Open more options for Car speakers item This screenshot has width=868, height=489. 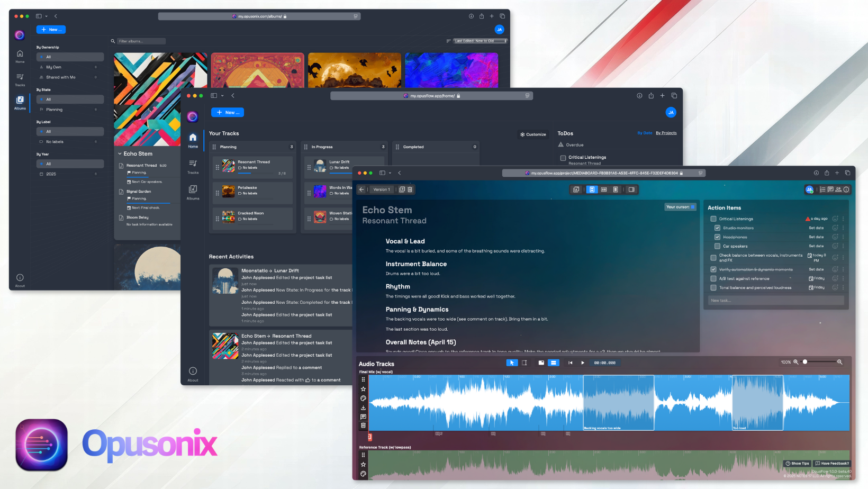coord(843,246)
